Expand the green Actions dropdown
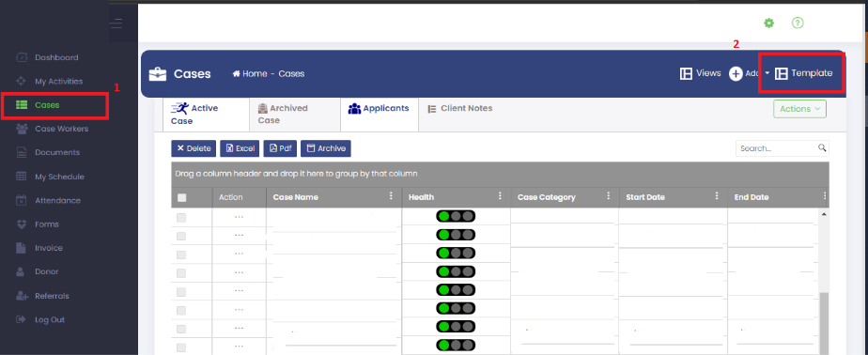Image resolution: width=868 pixels, height=355 pixels. pyautogui.click(x=800, y=109)
